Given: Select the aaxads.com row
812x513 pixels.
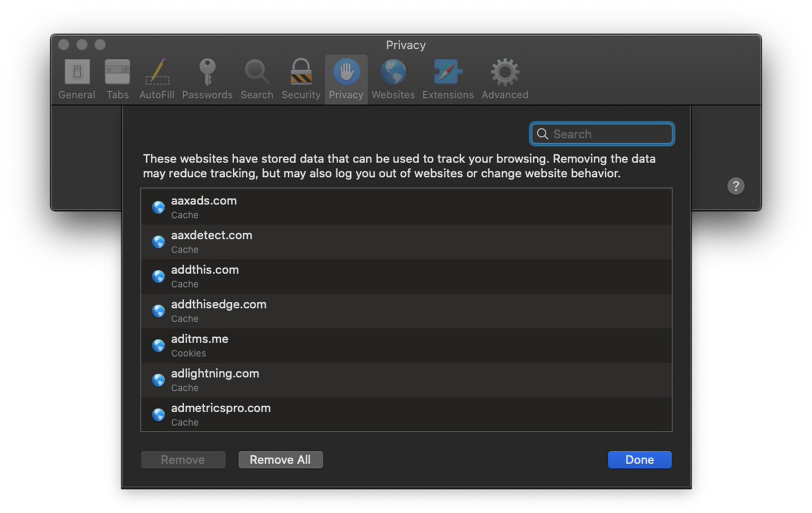Looking at the screenshot, I should [406, 207].
